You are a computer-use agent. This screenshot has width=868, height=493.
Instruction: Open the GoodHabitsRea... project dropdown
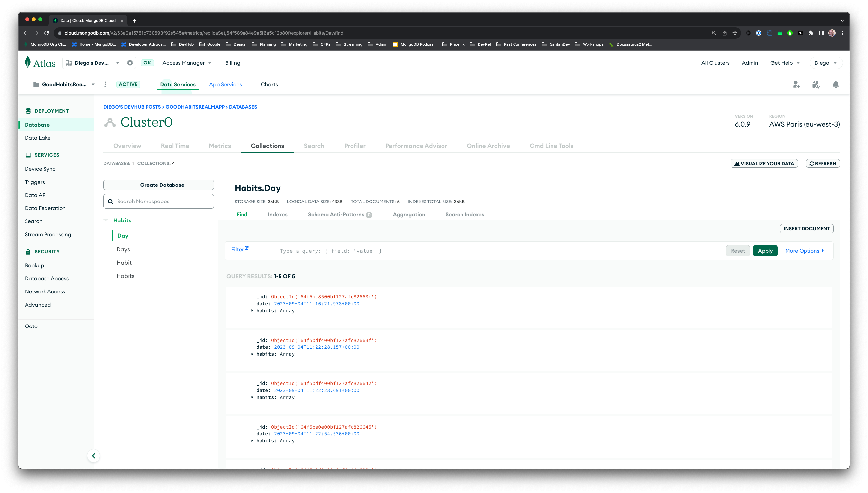(x=64, y=84)
